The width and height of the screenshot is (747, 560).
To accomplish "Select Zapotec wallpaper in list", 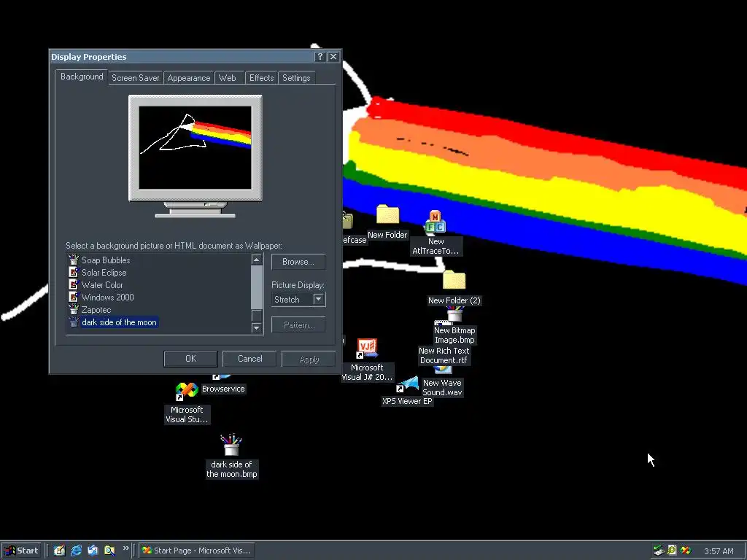I will [x=96, y=309].
